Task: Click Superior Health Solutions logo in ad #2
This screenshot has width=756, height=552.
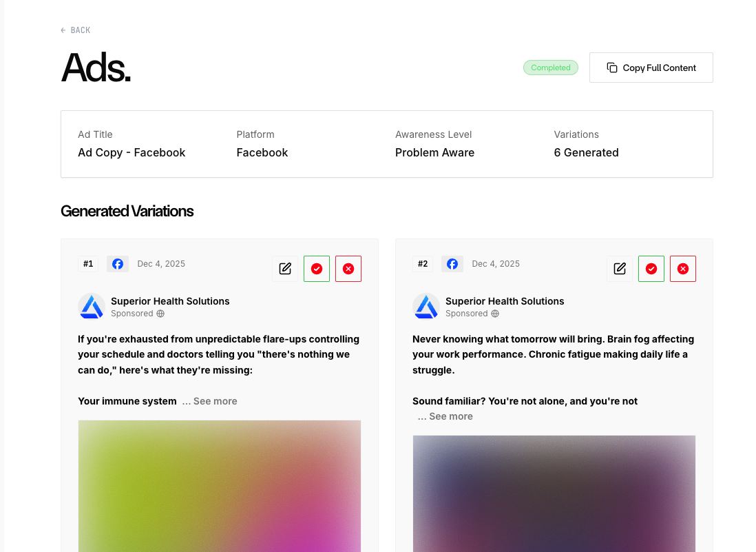Action: coord(426,307)
